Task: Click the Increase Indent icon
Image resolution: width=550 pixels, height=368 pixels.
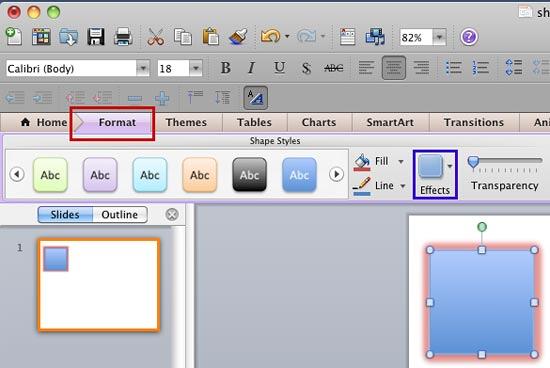Action: click(x=42, y=98)
